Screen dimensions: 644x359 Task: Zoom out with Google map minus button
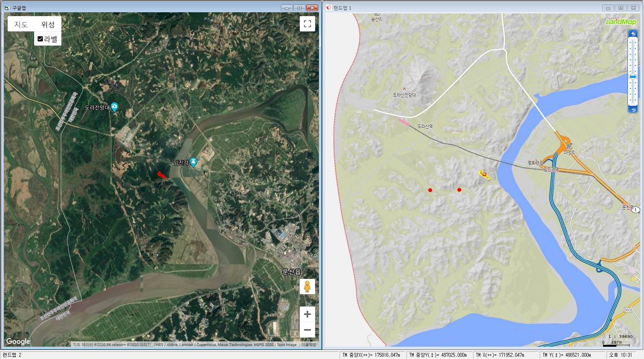pos(307,330)
